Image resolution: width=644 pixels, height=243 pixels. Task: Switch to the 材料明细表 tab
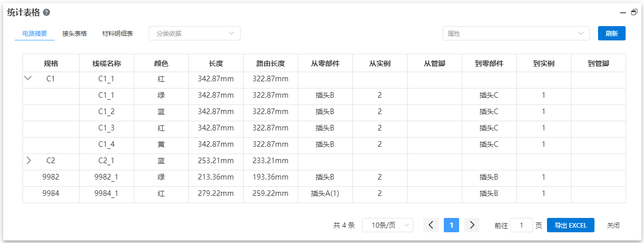117,33
